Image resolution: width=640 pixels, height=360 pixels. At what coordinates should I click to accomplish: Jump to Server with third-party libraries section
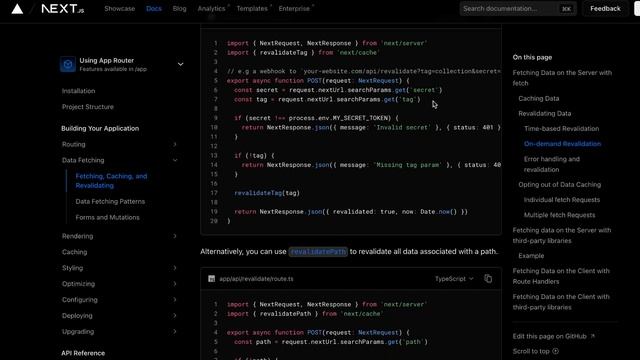click(562, 235)
